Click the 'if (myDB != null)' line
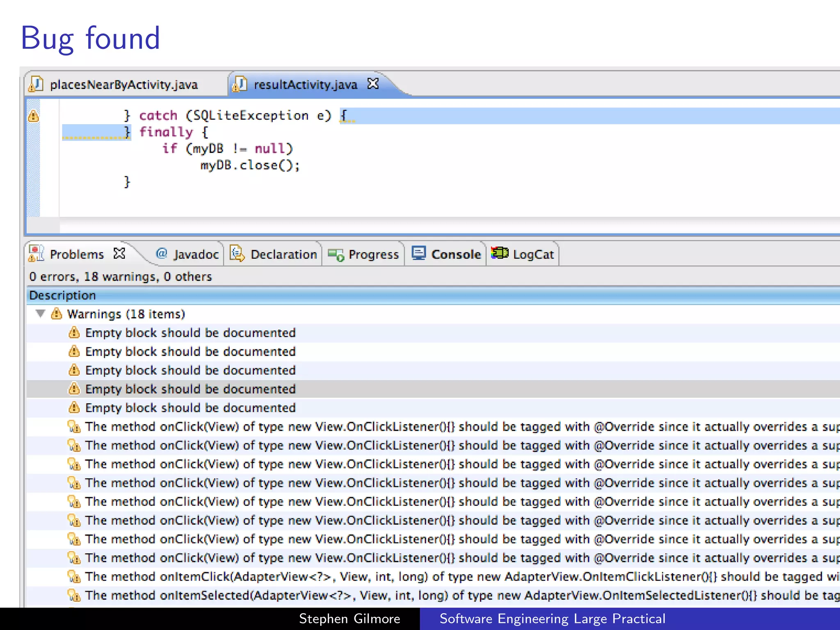 coord(228,148)
